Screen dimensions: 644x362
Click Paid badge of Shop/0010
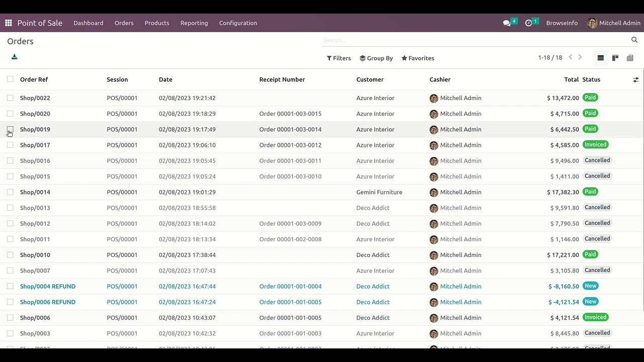tap(590, 254)
